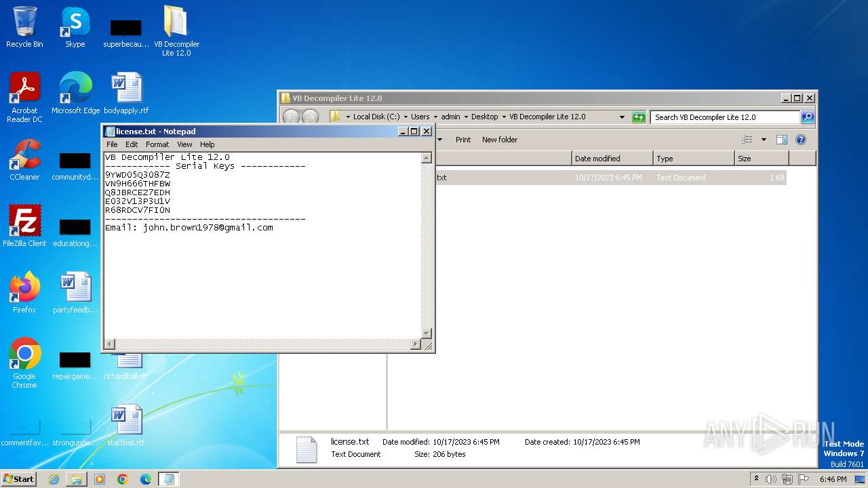Screen dimensions: 868x488
Task: Sort by Type column header
Action: [694, 159]
